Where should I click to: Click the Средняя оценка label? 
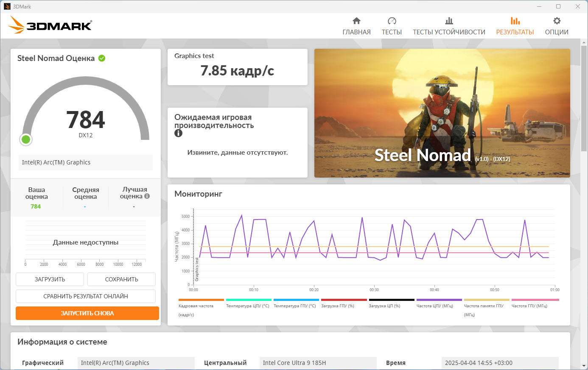86,193
